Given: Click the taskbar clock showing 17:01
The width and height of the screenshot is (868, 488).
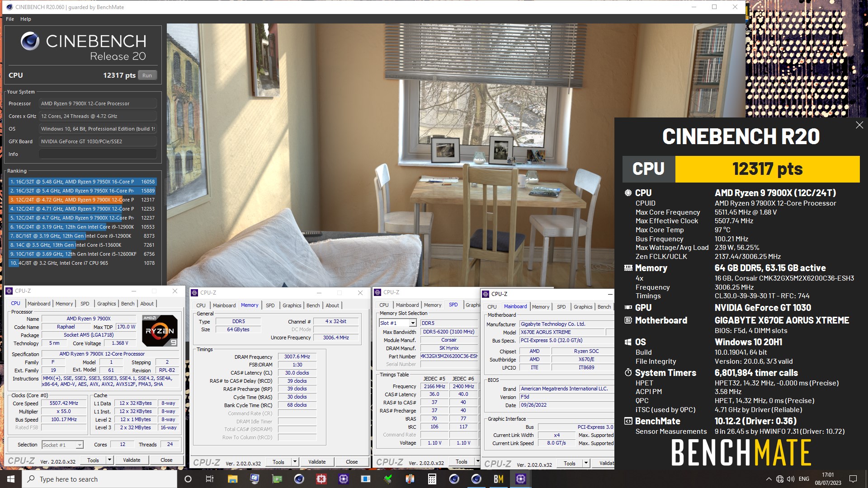Looking at the screenshot, I should click(828, 479).
